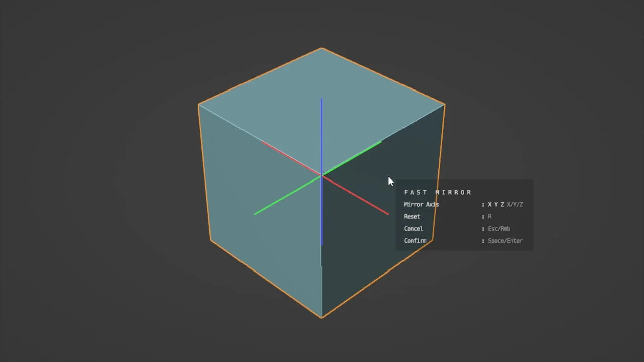Click the lower tip of the blue axis
This screenshot has height=362, width=644.
click(321, 244)
